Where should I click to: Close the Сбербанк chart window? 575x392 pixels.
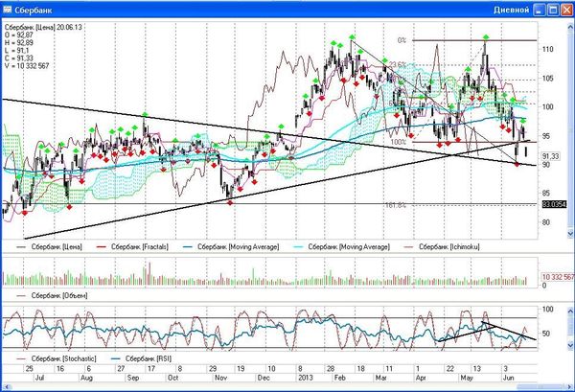(566, 10)
